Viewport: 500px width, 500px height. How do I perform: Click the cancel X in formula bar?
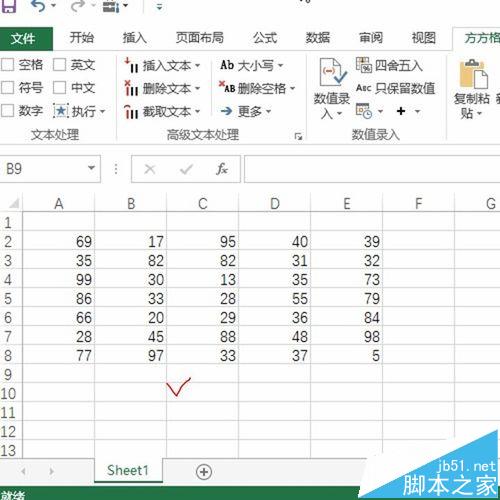tap(150, 169)
